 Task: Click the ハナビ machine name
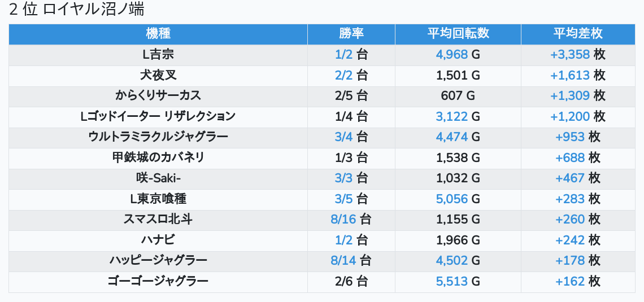pyautogui.click(x=158, y=240)
